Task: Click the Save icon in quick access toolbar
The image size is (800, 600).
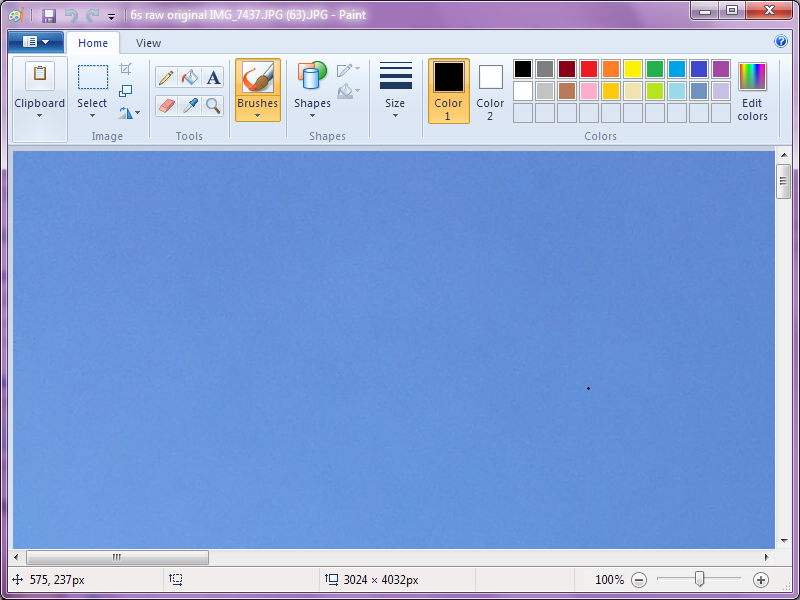Action: click(x=49, y=15)
